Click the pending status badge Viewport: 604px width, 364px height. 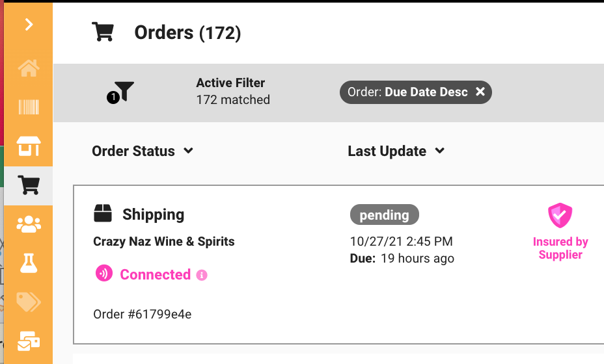pos(385,214)
